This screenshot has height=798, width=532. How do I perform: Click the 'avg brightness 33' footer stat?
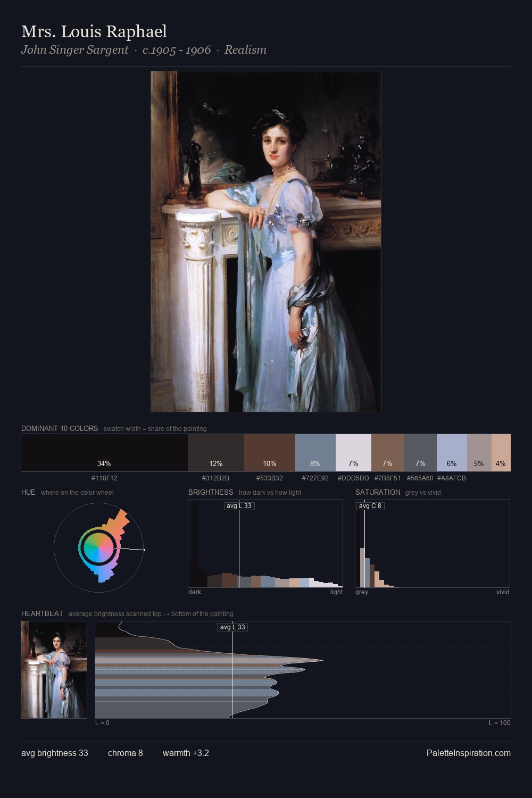[x=55, y=753]
